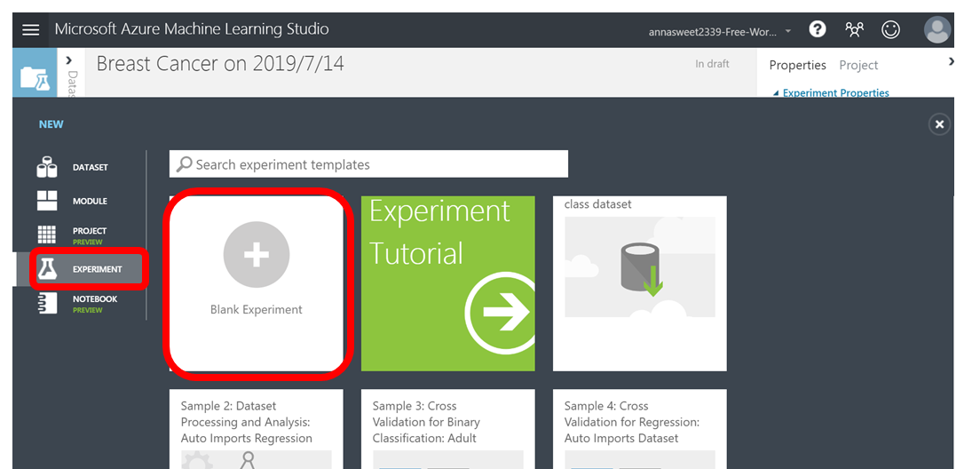980x469 pixels.
Task: Collapse the Experiment Properties section
Action: (x=831, y=92)
